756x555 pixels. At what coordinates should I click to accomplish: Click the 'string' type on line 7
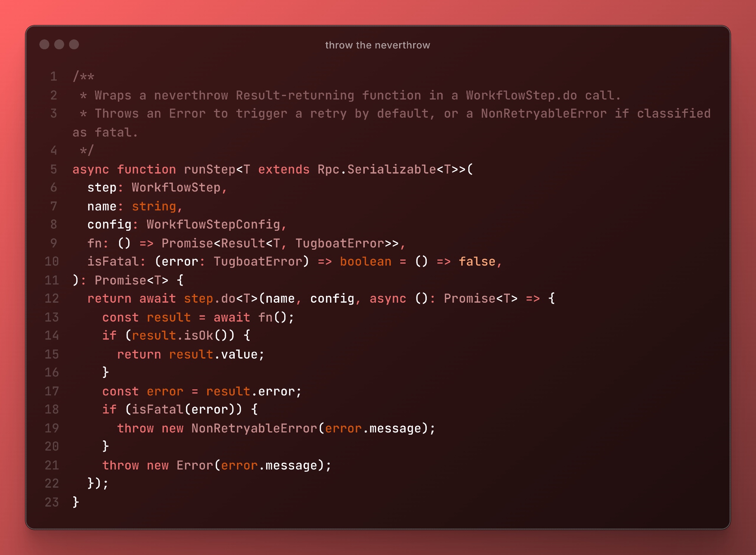[154, 206]
